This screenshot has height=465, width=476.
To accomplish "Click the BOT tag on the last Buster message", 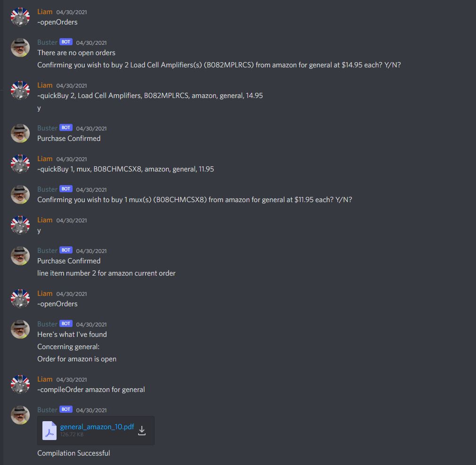I will point(66,409).
